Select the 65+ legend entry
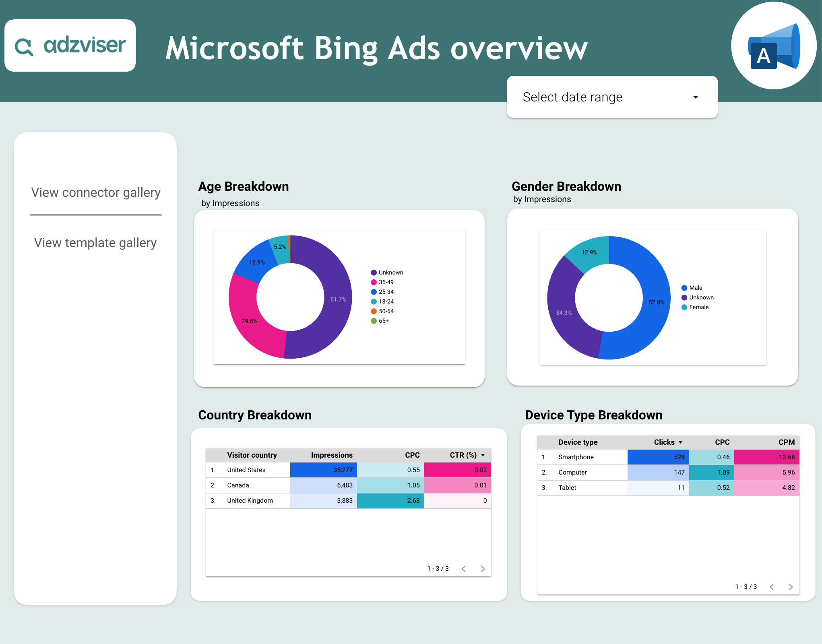This screenshot has width=822, height=644. click(x=380, y=321)
